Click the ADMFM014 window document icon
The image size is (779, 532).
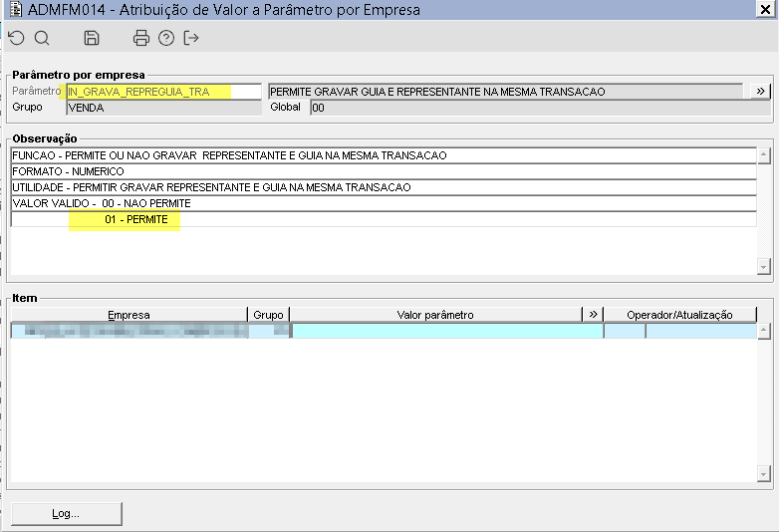click(x=16, y=9)
